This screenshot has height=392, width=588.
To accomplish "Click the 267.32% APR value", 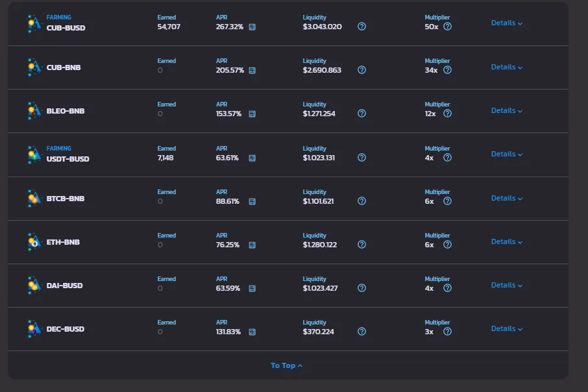I will (230, 27).
